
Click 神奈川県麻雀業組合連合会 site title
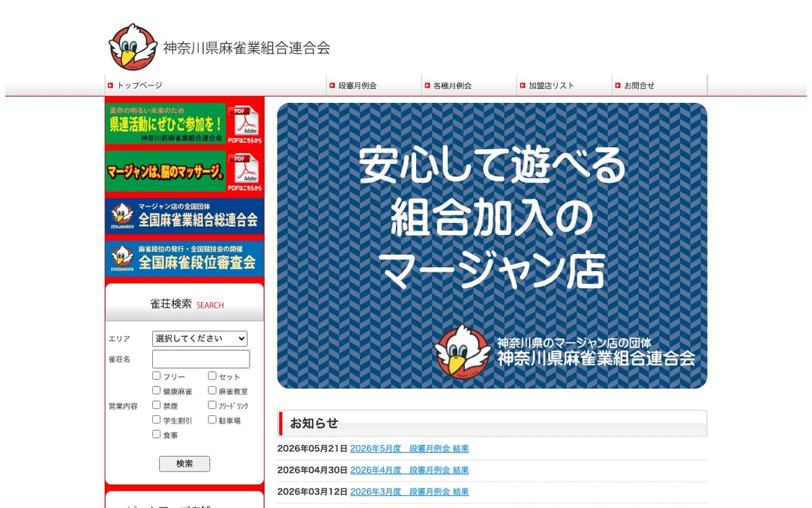point(246,48)
